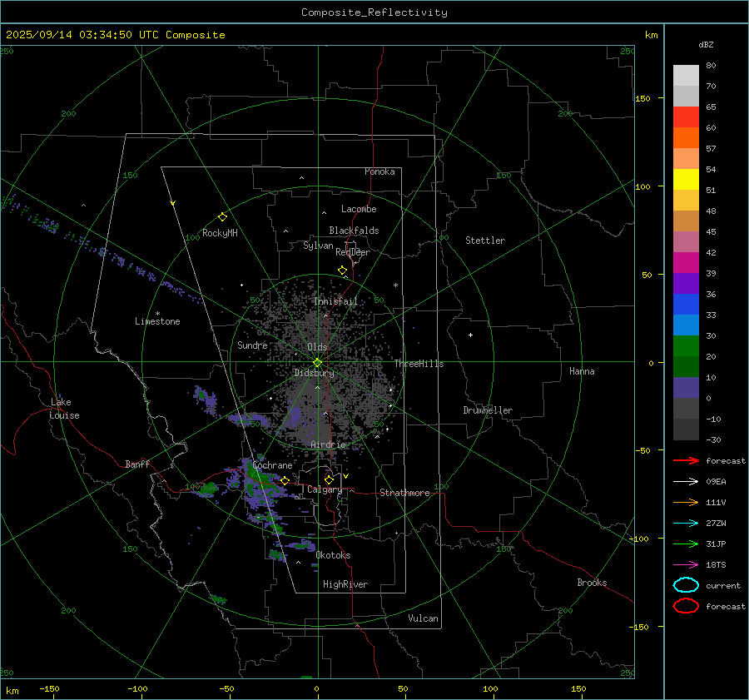Image resolution: width=749 pixels, height=700 pixels.
Task: Click the Lacombe city label
Action: pyautogui.click(x=359, y=209)
